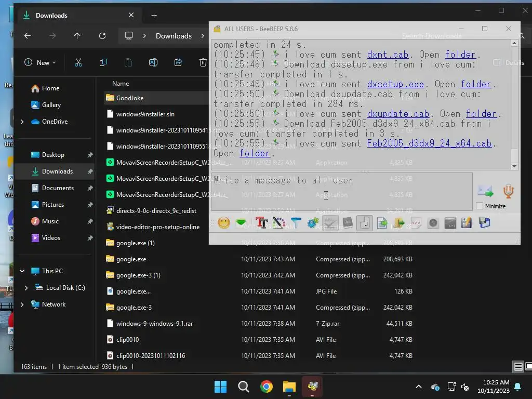Go back in File Explorer
The width and height of the screenshot is (532, 399).
28,36
